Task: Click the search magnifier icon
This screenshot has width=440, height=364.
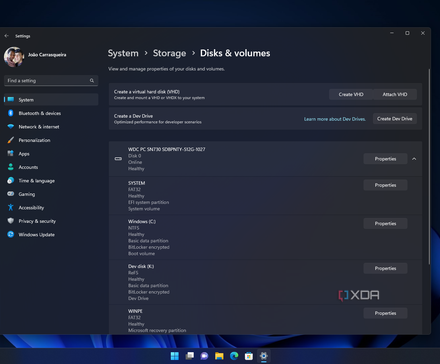Action: [92, 80]
